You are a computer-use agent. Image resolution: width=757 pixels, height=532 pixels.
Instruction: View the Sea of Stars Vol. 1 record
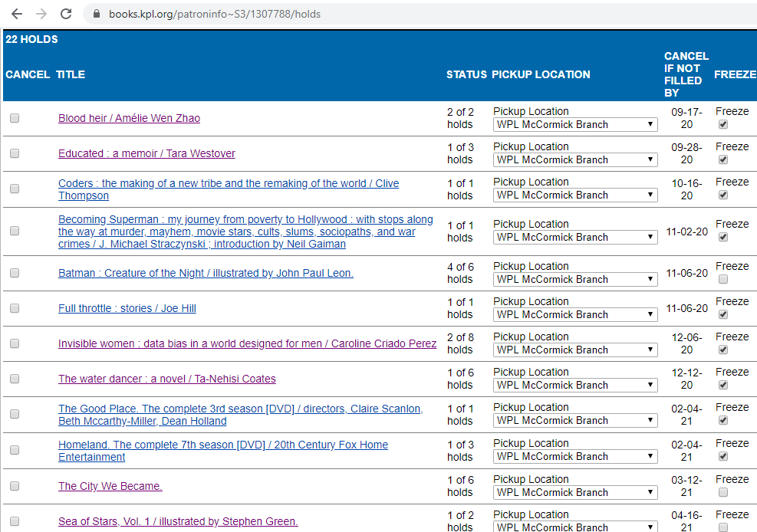(177, 521)
